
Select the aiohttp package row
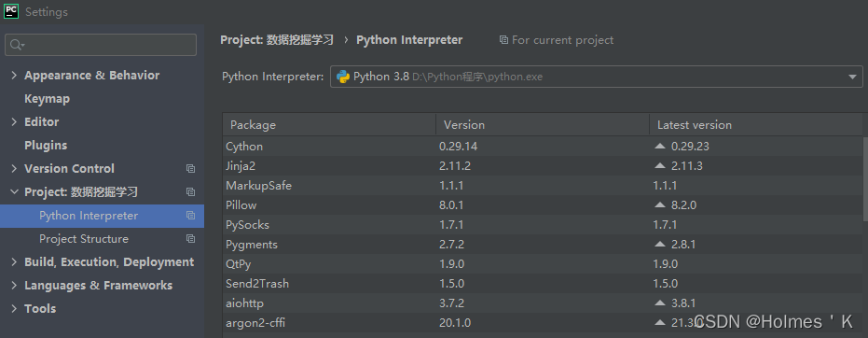click(x=543, y=303)
